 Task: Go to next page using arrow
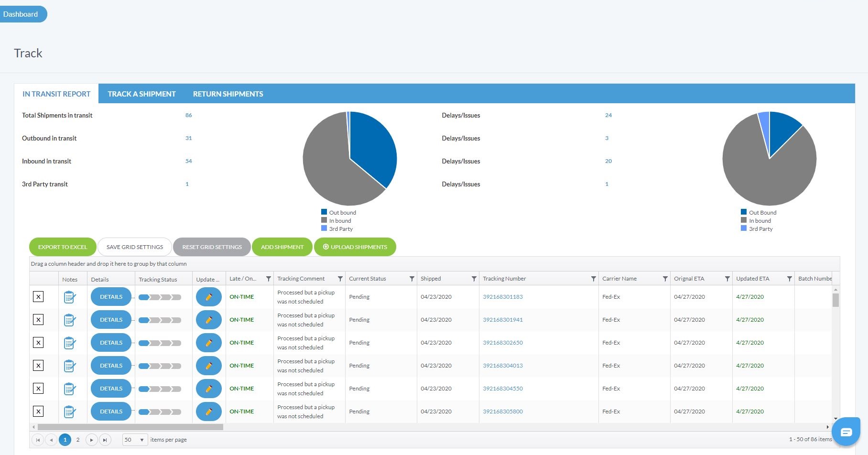91,440
